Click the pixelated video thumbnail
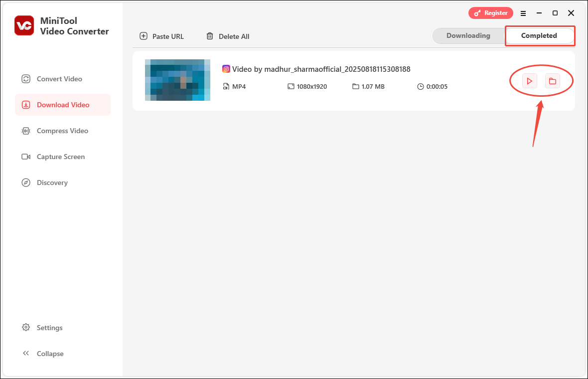This screenshot has width=588, height=379. pyautogui.click(x=177, y=80)
